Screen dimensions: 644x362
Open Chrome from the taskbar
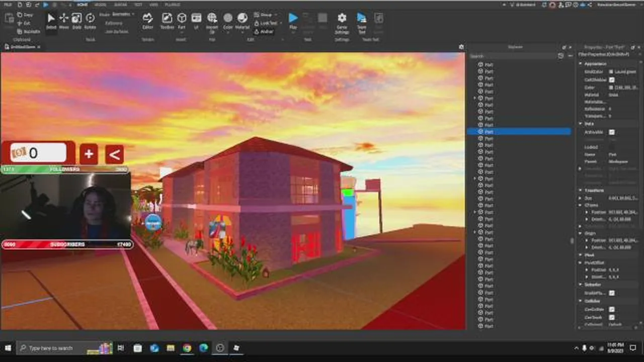[x=187, y=348]
